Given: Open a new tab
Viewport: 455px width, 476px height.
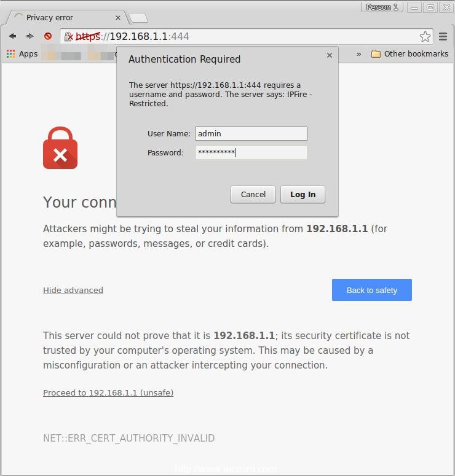Looking at the screenshot, I should pos(138,18).
